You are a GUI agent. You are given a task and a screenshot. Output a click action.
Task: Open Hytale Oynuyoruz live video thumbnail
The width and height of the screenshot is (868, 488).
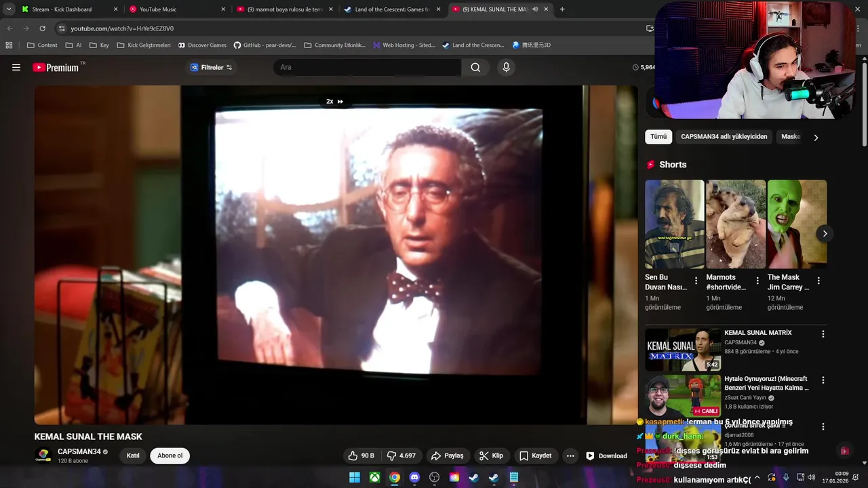tap(682, 396)
